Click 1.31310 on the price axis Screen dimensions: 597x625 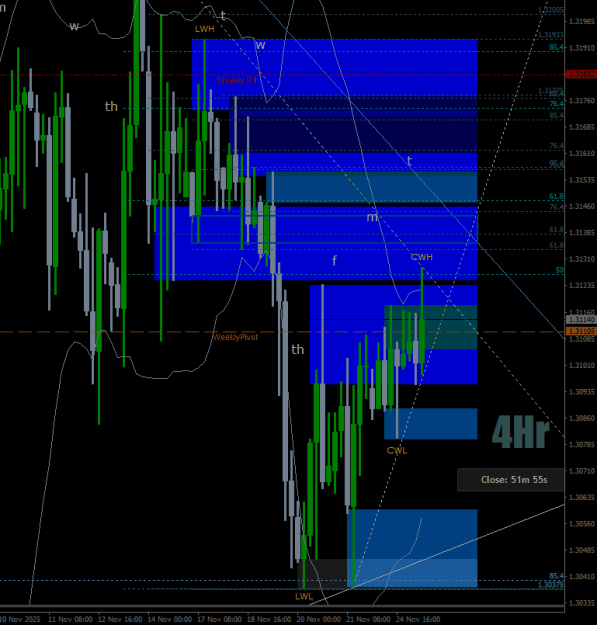[582, 259]
